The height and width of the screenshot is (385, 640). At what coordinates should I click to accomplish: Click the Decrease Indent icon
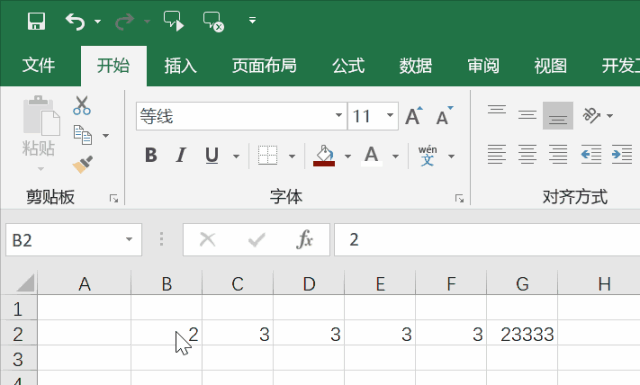point(591,155)
